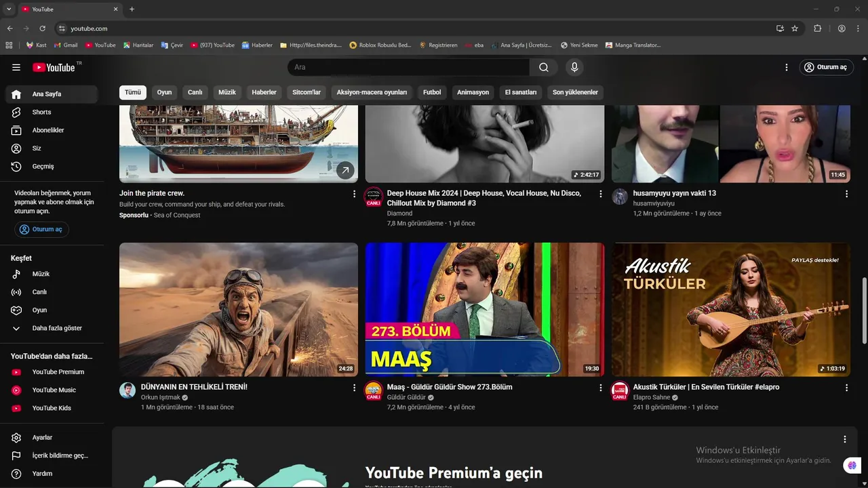The width and height of the screenshot is (868, 488).
Task: Start voice search with microphone
Action: tap(574, 67)
